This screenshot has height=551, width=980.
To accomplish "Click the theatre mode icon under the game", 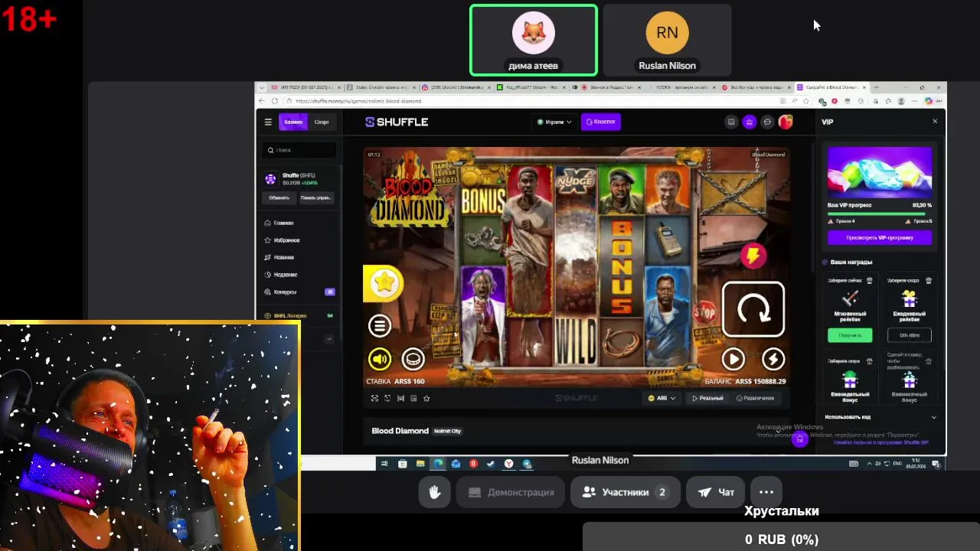I will 400,398.
